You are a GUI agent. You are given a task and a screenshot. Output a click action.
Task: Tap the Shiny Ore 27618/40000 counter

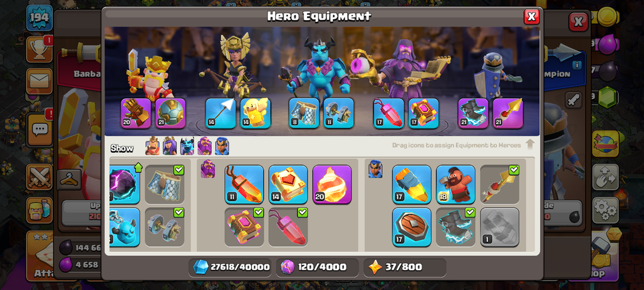point(231,267)
